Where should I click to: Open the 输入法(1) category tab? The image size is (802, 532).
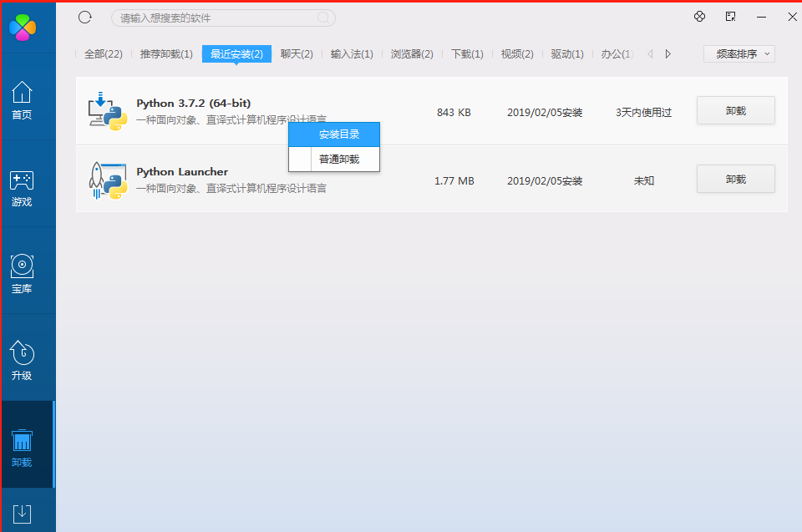pos(352,53)
